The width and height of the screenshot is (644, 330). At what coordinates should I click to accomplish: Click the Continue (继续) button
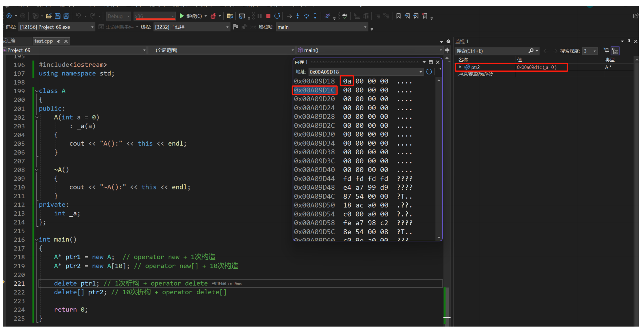(x=191, y=16)
